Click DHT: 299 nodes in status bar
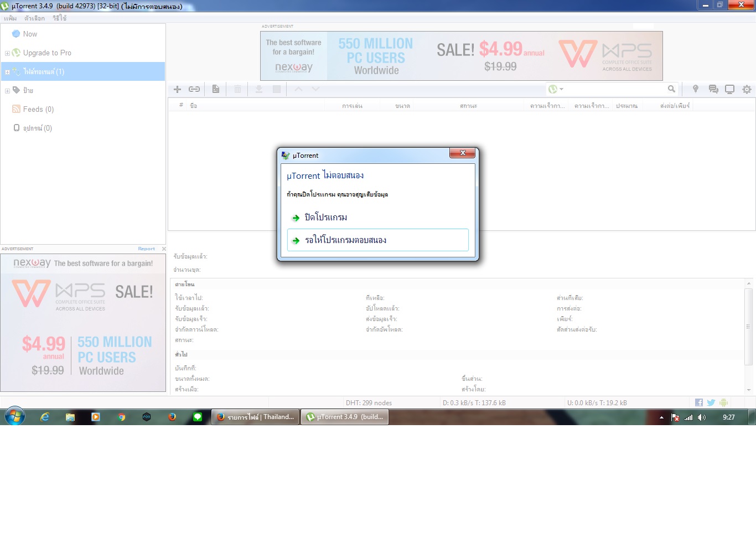Viewport: 756px width, 558px height. (x=369, y=402)
